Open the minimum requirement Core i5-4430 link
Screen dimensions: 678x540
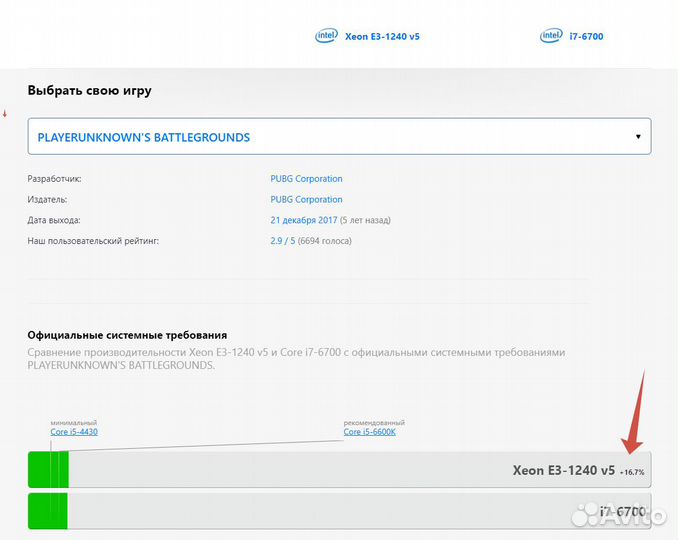pyautogui.click(x=74, y=432)
